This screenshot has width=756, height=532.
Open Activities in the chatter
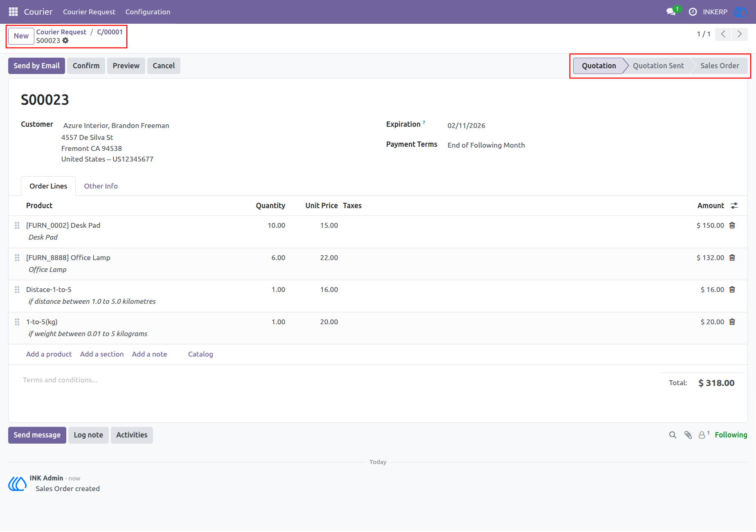point(132,435)
